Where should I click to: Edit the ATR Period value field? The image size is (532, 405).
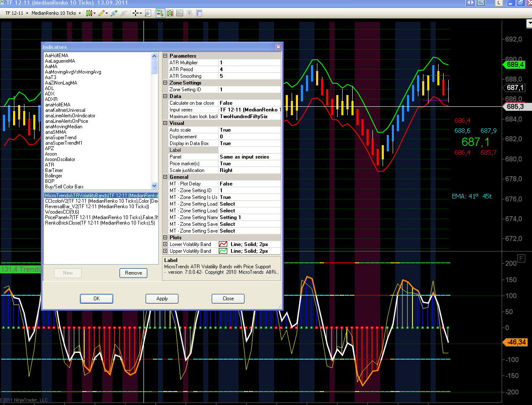249,69
